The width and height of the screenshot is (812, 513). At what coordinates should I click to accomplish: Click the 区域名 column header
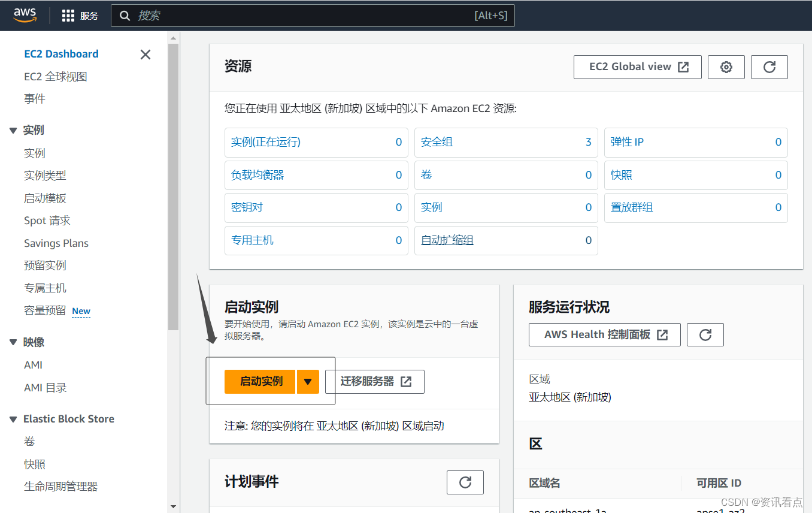544,483
